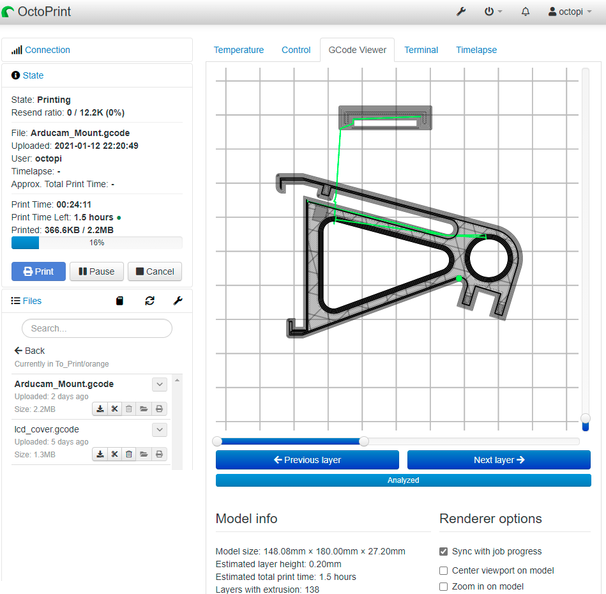Download lcd_cover.gcode
The image size is (606, 594).
pyautogui.click(x=100, y=454)
